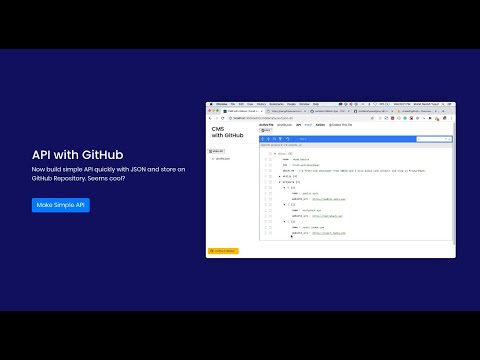Select profile.json in the CMS sidebar
The image size is (480, 360).
pyautogui.click(x=223, y=159)
